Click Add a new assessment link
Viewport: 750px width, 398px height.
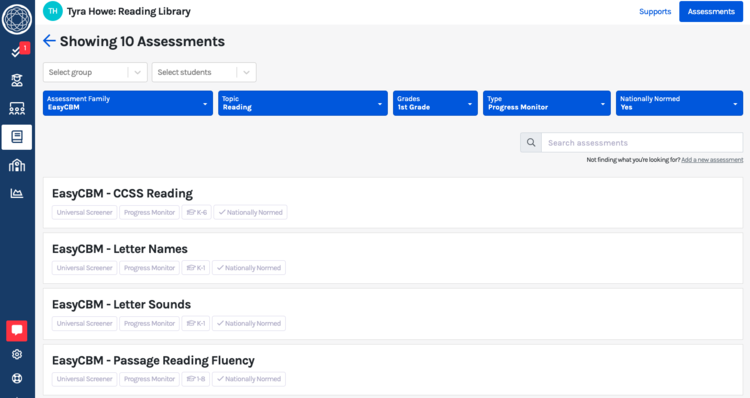pyautogui.click(x=712, y=160)
